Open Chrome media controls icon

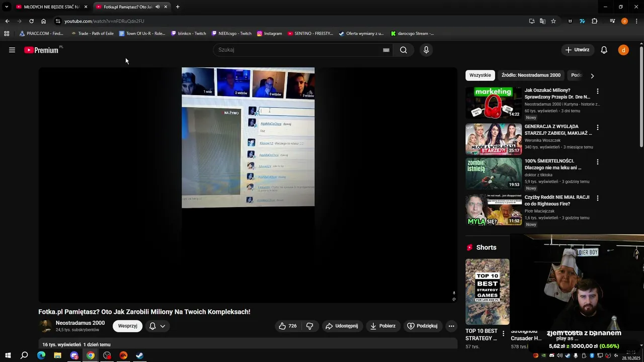[x=612, y=21]
